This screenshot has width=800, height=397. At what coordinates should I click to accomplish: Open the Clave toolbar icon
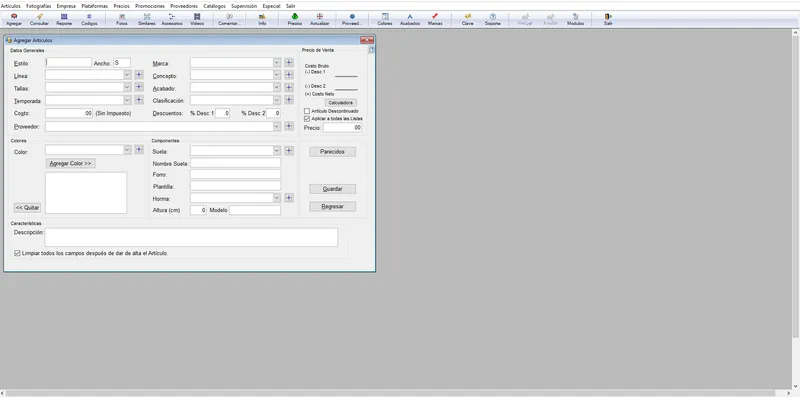point(467,19)
